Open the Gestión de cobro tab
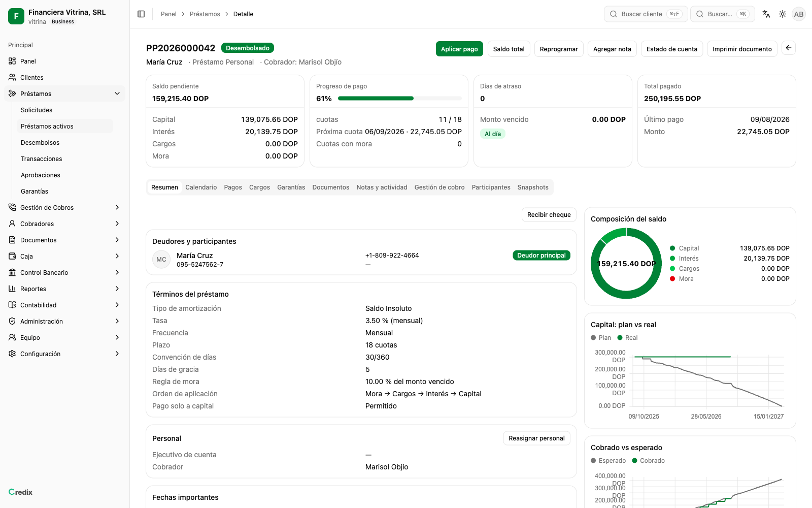 coord(439,187)
